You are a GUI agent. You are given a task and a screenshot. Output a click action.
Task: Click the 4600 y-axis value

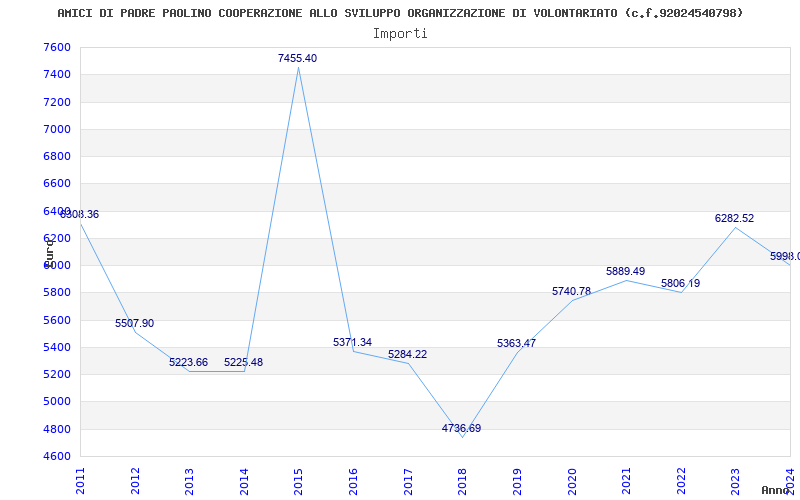pyautogui.click(x=57, y=456)
